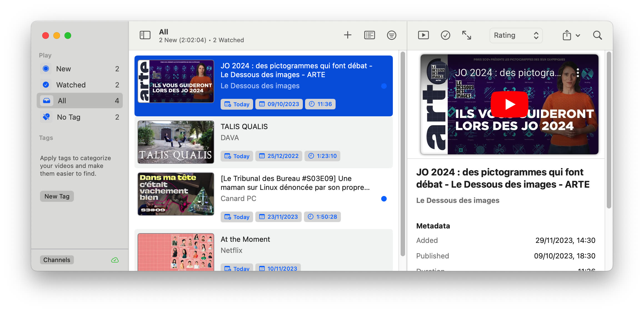This screenshot has width=644, height=312.
Task: Click the 23/11/2023 date badge
Action: [x=278, y=217]
